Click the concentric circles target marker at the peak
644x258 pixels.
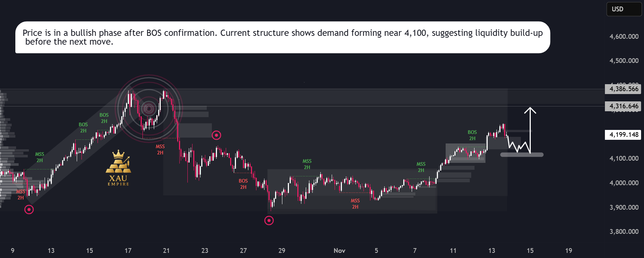click(x=149, y=108)
